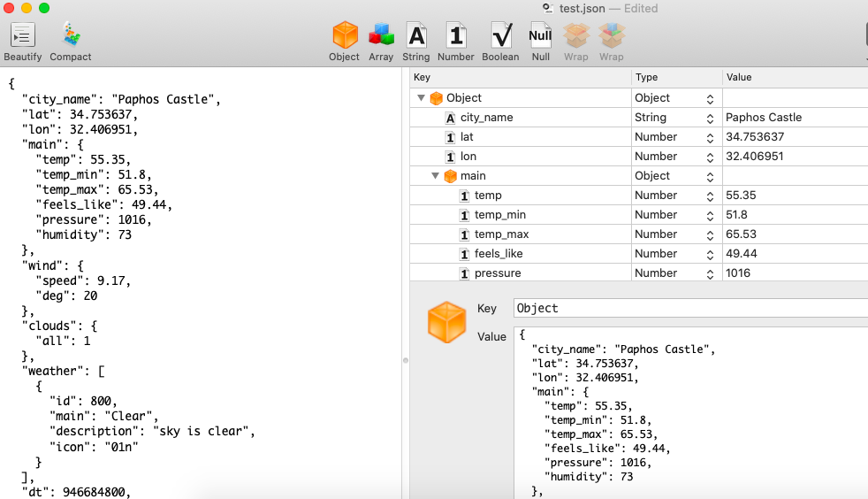This screenshot has width=868, height=499.
Task: Open type dropdown for temp_max row
Action: coord(710,234)
